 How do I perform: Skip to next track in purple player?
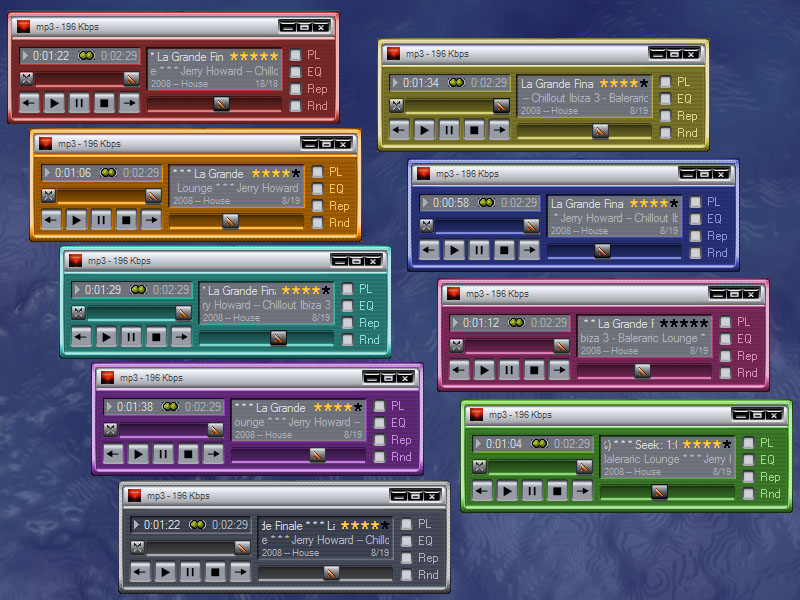pyautogui.click(x=213, y=454)
